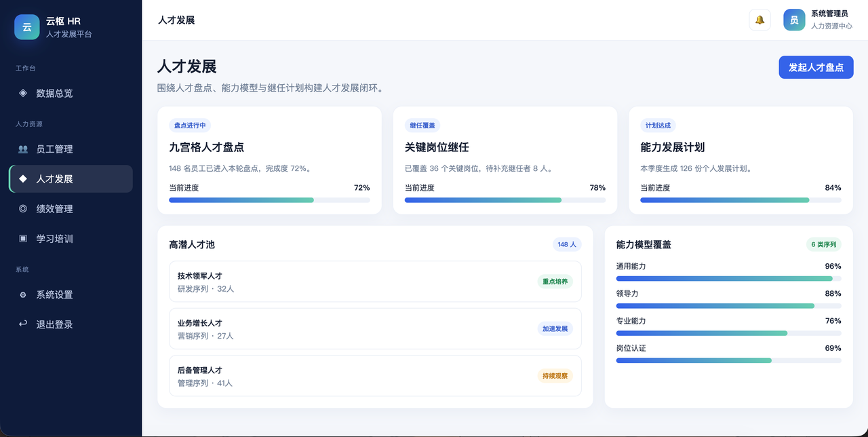Image resolution: width=868 pixels, height=437 pixels.
Task: Go to 员工管理 menu item
Action: (71, 149)
